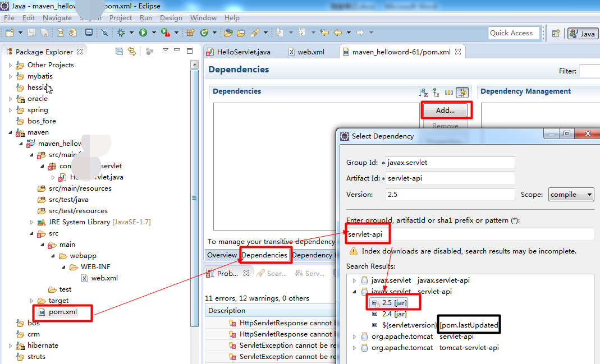Click the New Java Package icon
Viewport: 600px width, 364px height.
pyautogui.click(x=191, y=33)
